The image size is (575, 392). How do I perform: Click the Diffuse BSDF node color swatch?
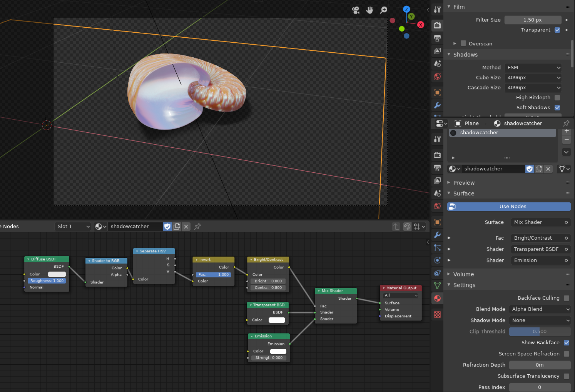pos(57,274)
